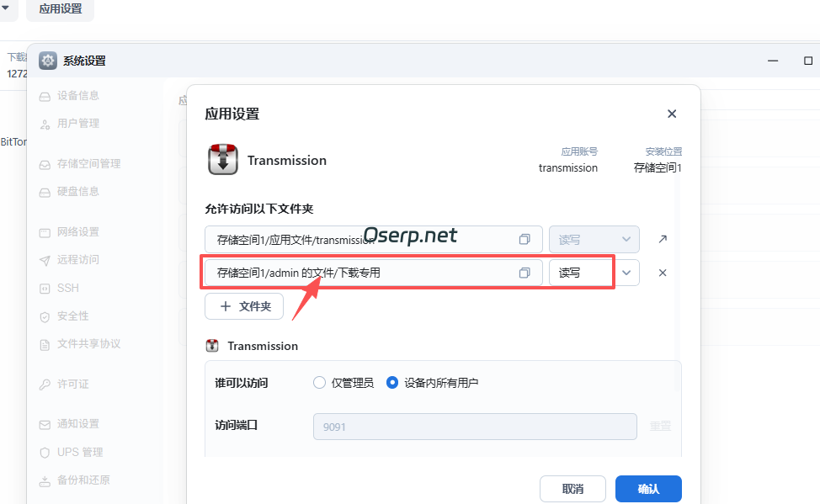
Task: Choose 设备内所有用户 for access
Action: pos(392,382)
